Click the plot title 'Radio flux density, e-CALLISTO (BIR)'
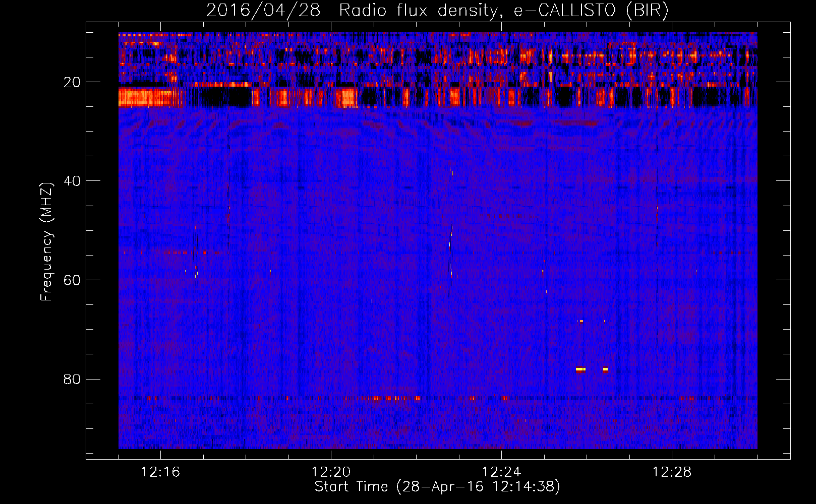 pos(503,11)
